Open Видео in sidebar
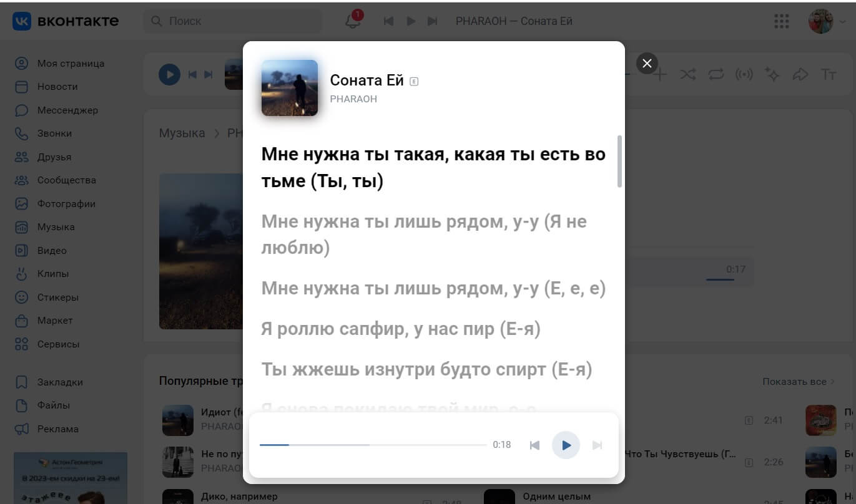The height and width of the screenshot is (504, 856). [41, 251]
